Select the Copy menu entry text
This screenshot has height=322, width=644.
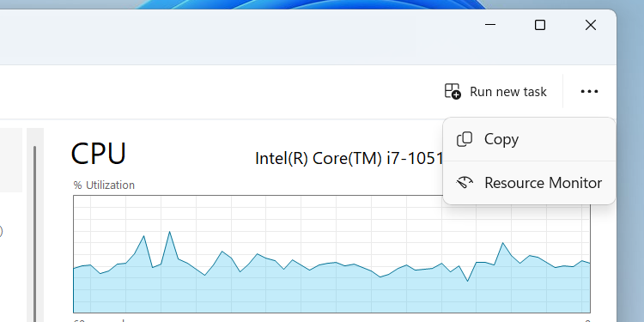501,139
